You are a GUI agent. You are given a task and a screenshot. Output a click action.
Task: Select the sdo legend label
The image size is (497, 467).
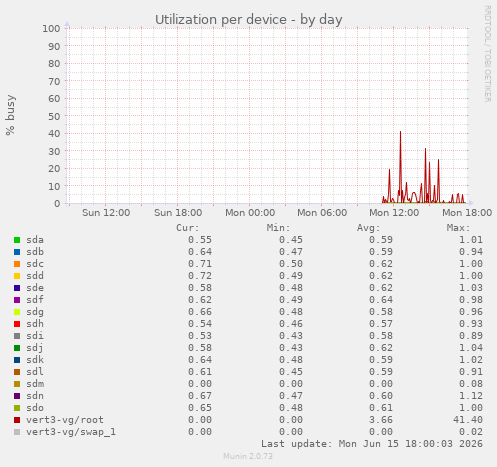[x=35, y=408]
